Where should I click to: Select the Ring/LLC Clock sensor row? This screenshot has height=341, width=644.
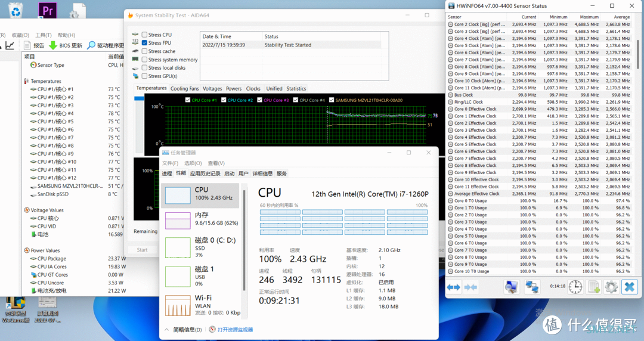[539, 102]
